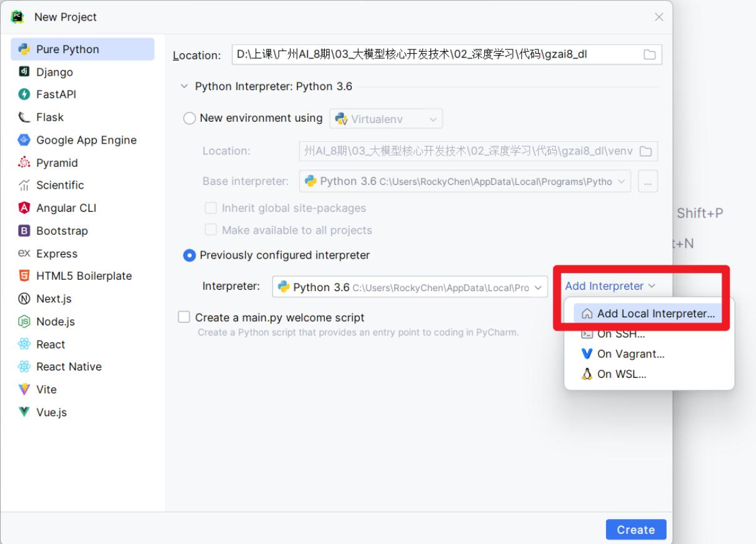Click the Flask icon
The image size is (756, 544).
pyautogui.click(x=24, y=117)
